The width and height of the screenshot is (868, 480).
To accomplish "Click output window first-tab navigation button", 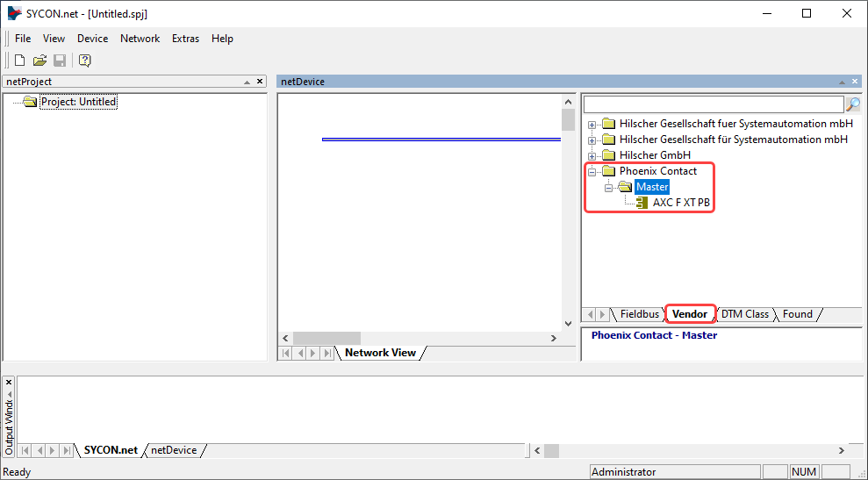I will click(25, 451).
